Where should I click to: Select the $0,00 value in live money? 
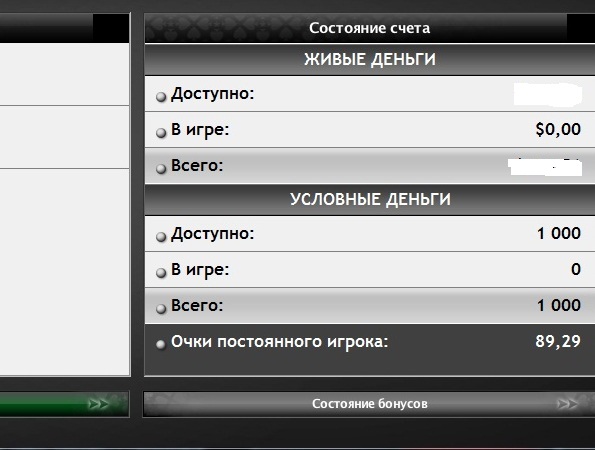(558, 129)
